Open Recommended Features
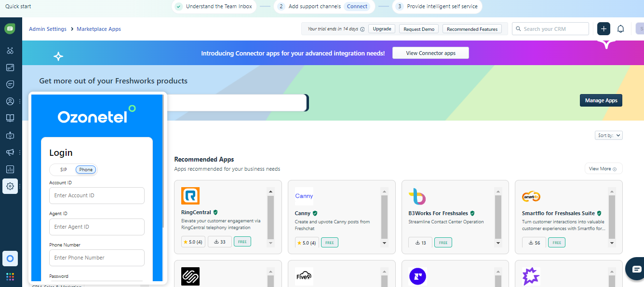The height and width of the screenshot is (287, 644). [472, 29]
